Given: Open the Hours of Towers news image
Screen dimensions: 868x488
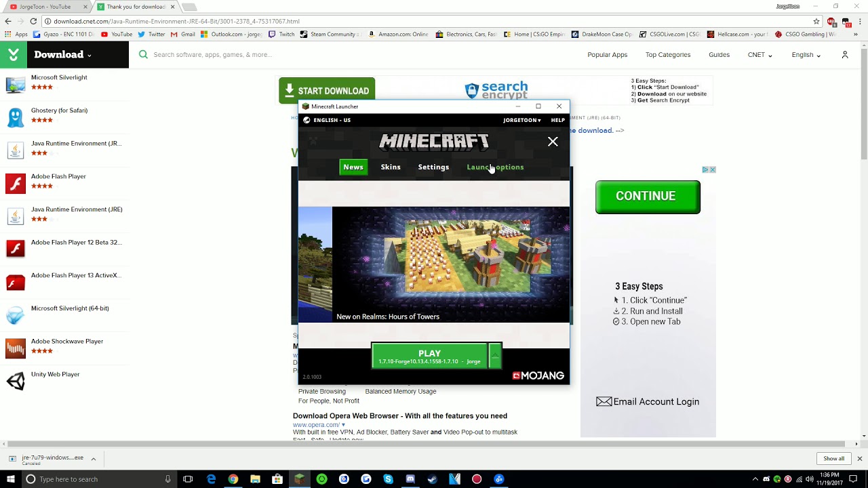Looking at the screenshot, I should click(x=451, y=264).
